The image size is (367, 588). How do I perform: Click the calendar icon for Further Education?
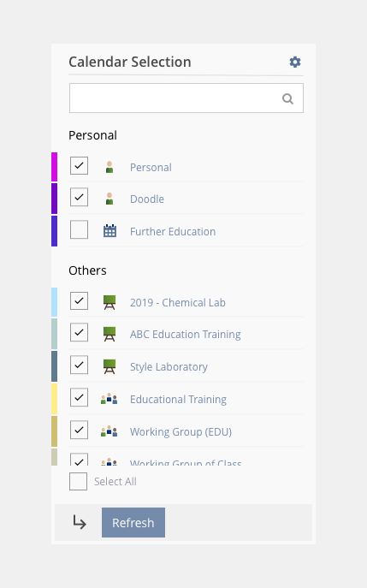[110, 231]
